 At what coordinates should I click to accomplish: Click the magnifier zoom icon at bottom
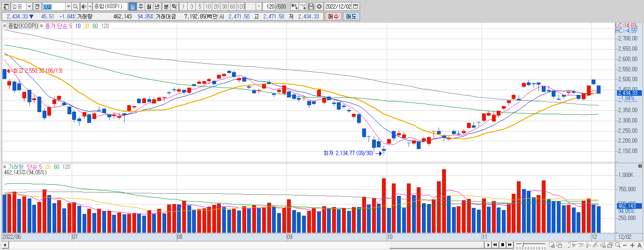617,245
